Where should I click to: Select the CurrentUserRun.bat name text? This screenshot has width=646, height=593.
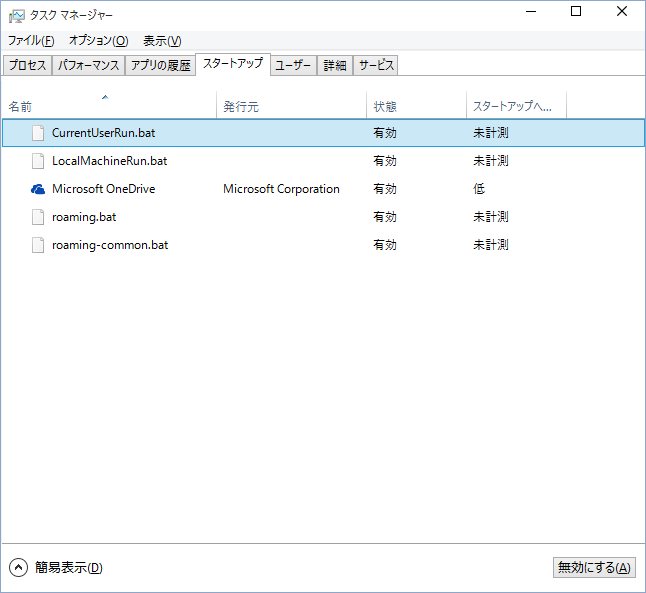tap(103, 133)
